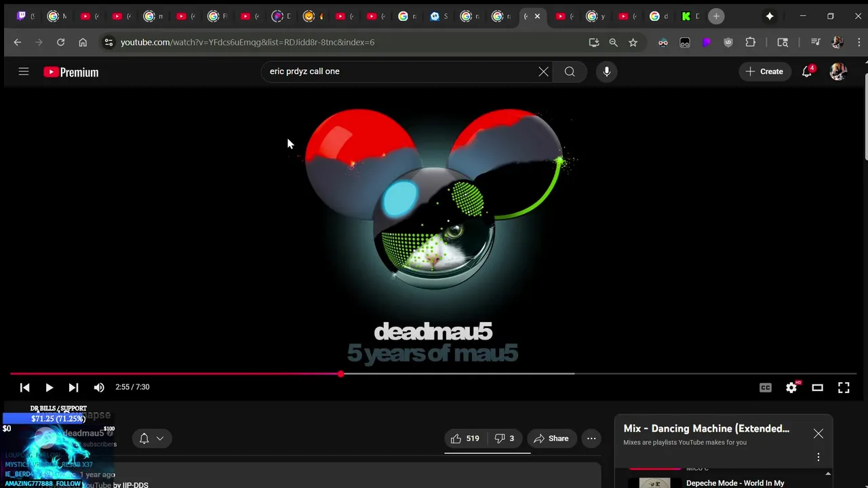Image resolution: width=868 pixels, height=488 pixels.
Task: Like the video with 519 likes
Action: click(465, 439)
